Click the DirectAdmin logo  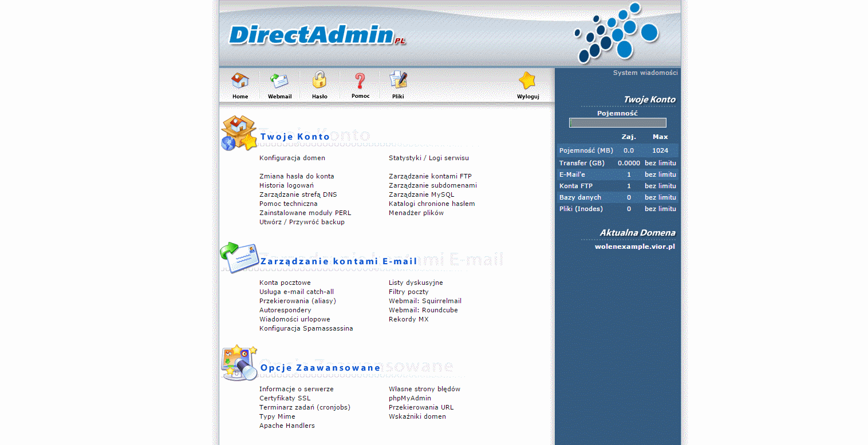coord(317,35)
